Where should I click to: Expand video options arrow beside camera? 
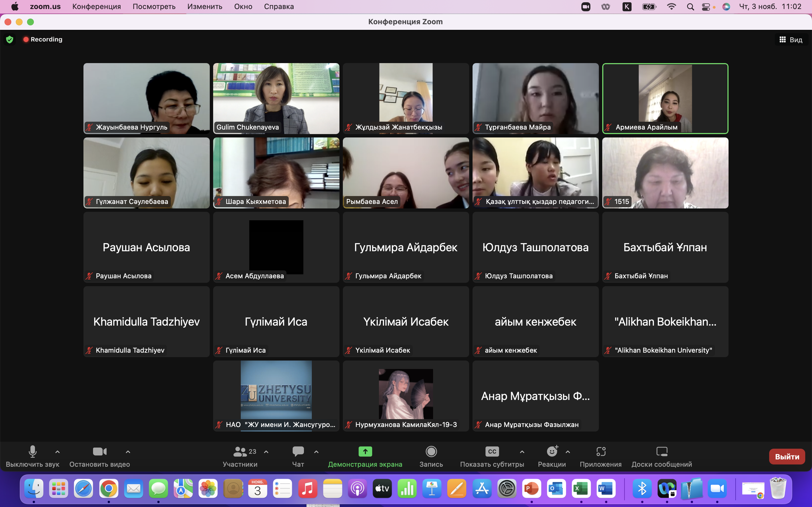coord(128,452)
